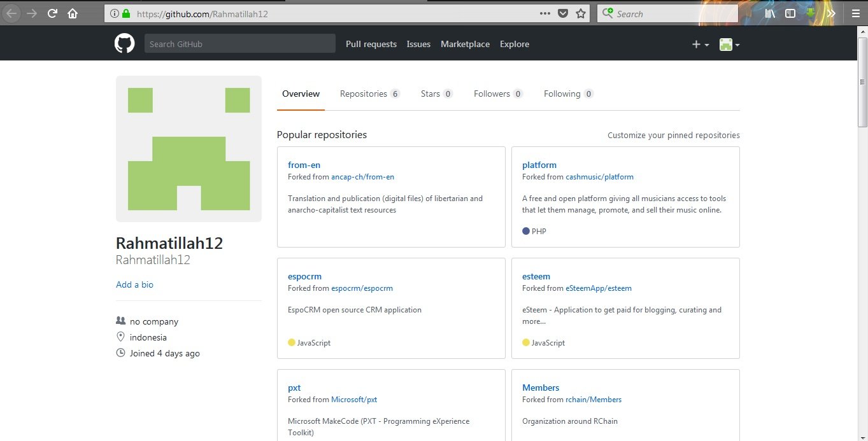Open the Firefox hamburger menu
Image resolution: width=868 pixels, height=441 pixels.
click(x=855, y=13)
